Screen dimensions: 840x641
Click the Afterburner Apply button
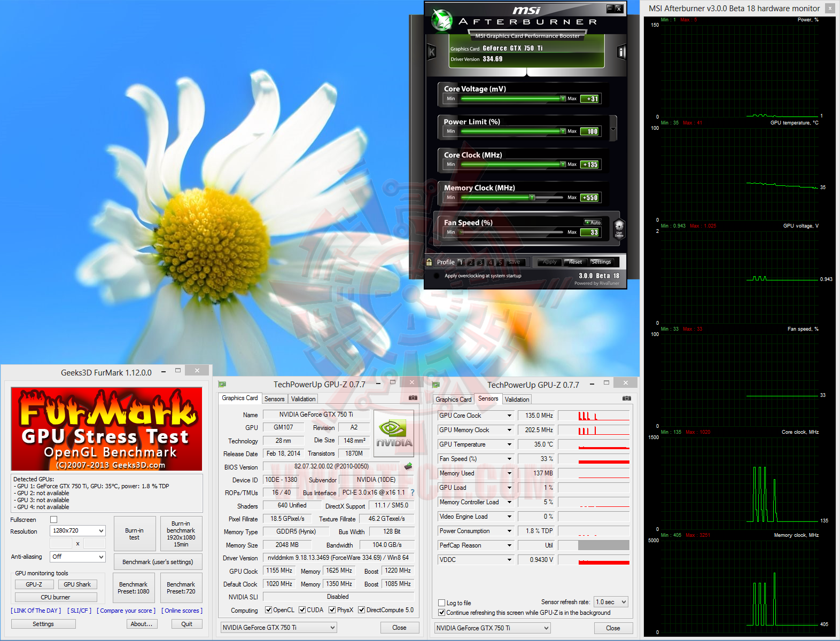(549, 262)
